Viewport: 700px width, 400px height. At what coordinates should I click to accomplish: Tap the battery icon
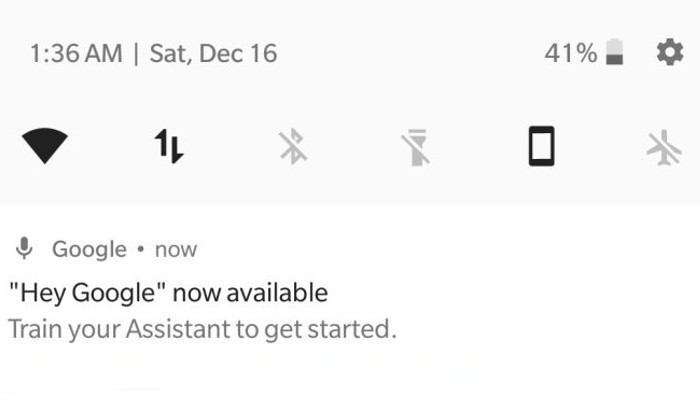pos(616,54)
